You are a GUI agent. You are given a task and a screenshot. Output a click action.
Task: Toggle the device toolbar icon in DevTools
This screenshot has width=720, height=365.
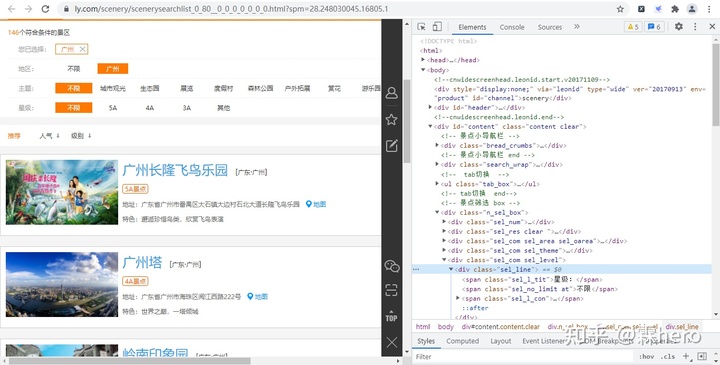(437, 27)
